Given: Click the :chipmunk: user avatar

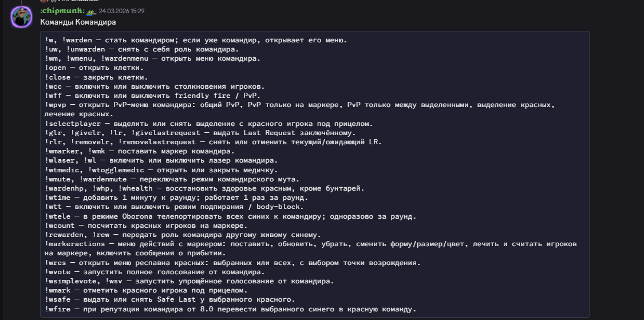Looking at the screenshot, I should pyautogui.click(x=21, y=16).
